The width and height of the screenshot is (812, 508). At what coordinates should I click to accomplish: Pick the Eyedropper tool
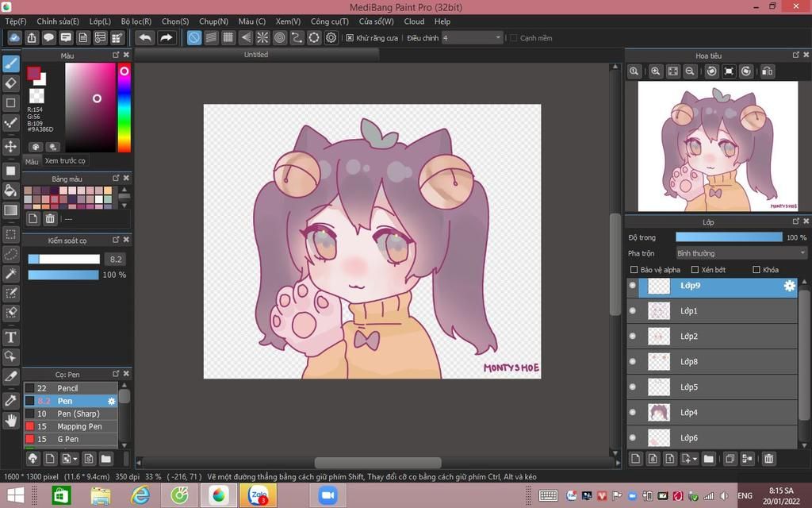pos(11,400)
